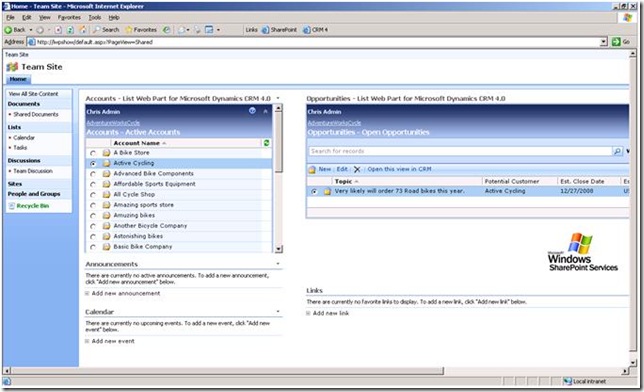Viewport: 644px width, 392px height.
Task: Click the Windows SharePoint Services logo
Action: (x=582, y=252)
